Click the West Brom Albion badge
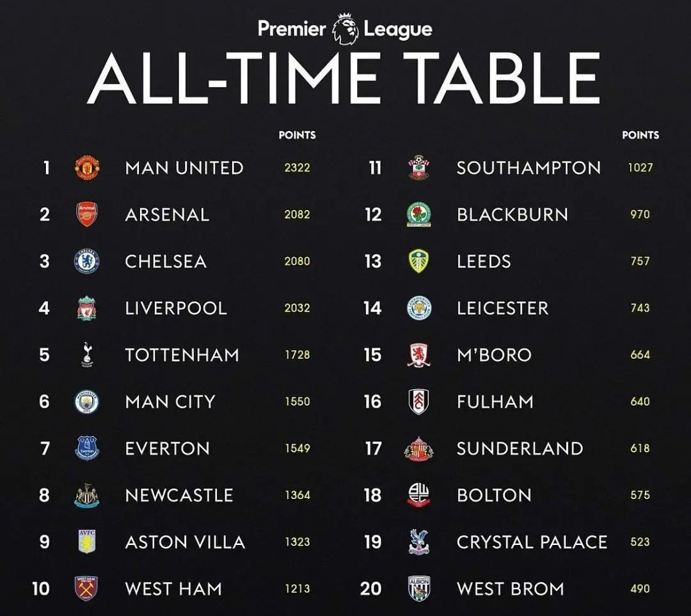691x616 pixels. 418,588
